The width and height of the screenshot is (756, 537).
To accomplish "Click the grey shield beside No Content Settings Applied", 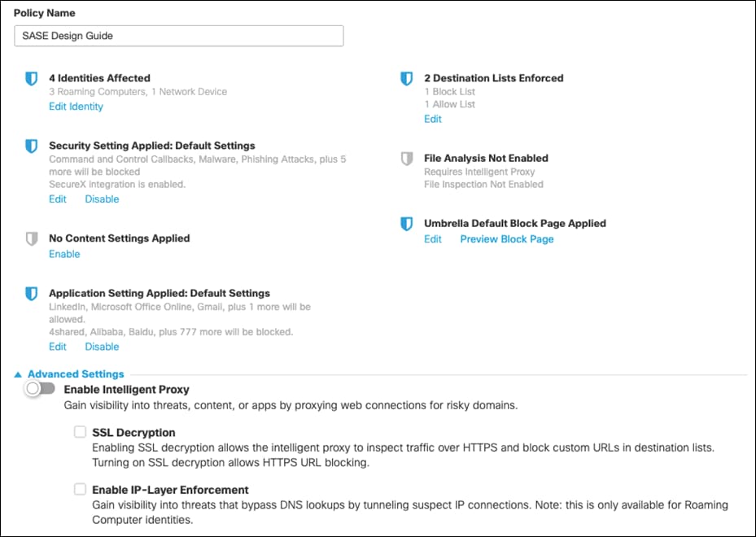I will point(32,238).
